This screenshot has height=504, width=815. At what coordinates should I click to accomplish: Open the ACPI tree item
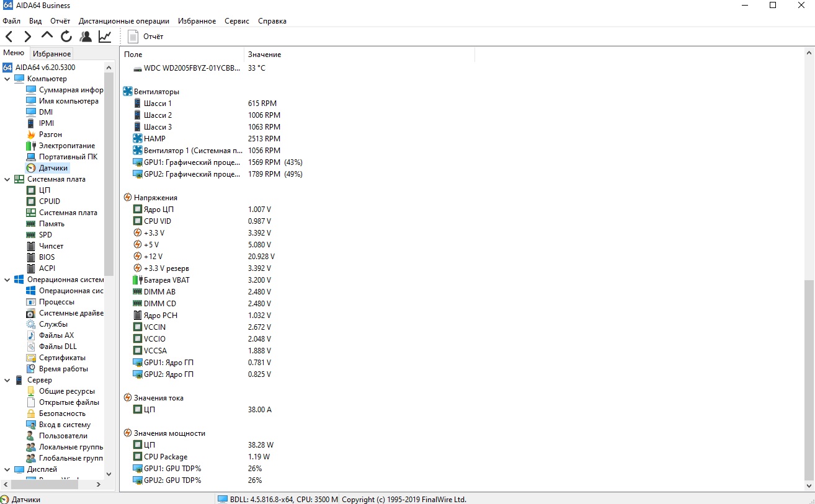pyautogui.click(x=47, y=268)
